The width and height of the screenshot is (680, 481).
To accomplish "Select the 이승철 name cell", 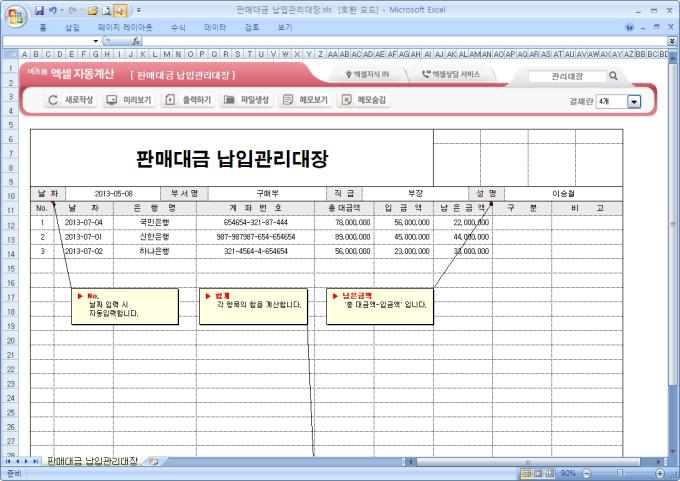I will pyautogui.click(x=563, y=193).
